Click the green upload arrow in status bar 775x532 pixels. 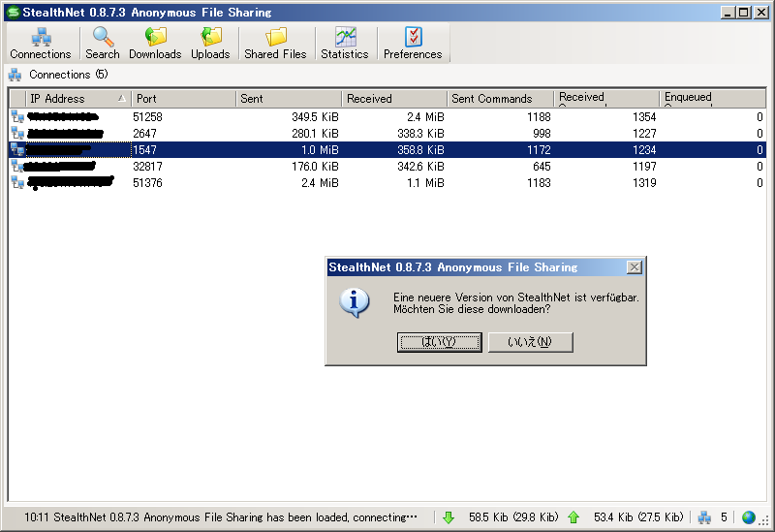[x=573, y=517]
